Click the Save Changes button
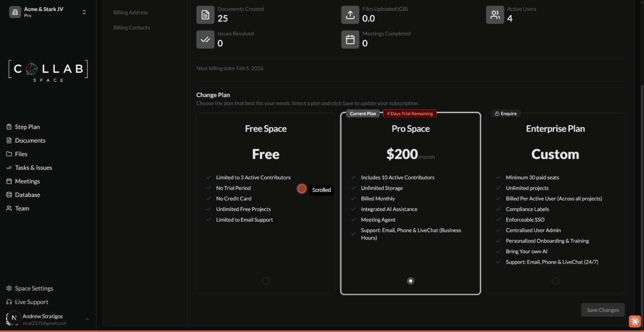 click(x=602, y=309)
